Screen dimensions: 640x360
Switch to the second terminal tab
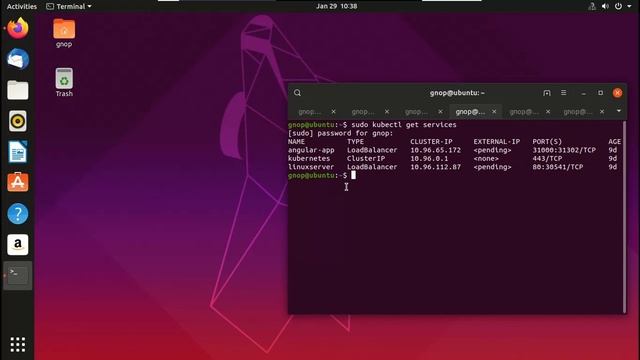(x=363, y=111)
